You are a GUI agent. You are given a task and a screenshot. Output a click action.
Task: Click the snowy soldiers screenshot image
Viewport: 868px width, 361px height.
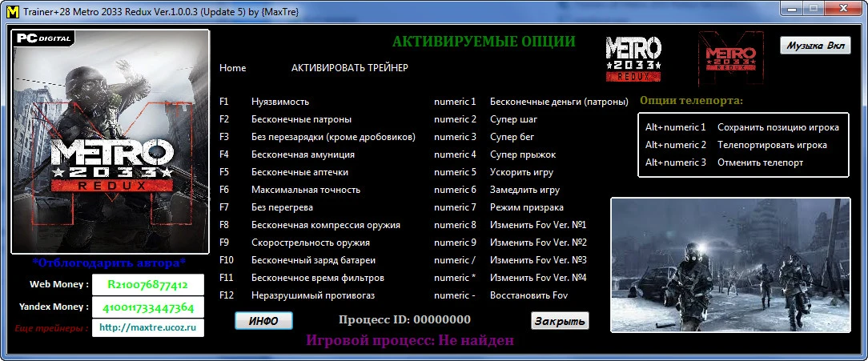730,265
